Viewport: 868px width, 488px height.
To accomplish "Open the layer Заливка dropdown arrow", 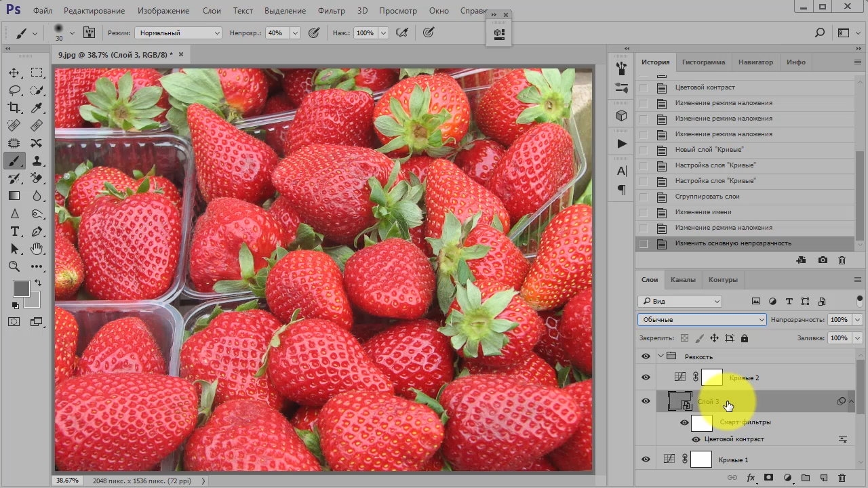I will [x=857, y=338].
